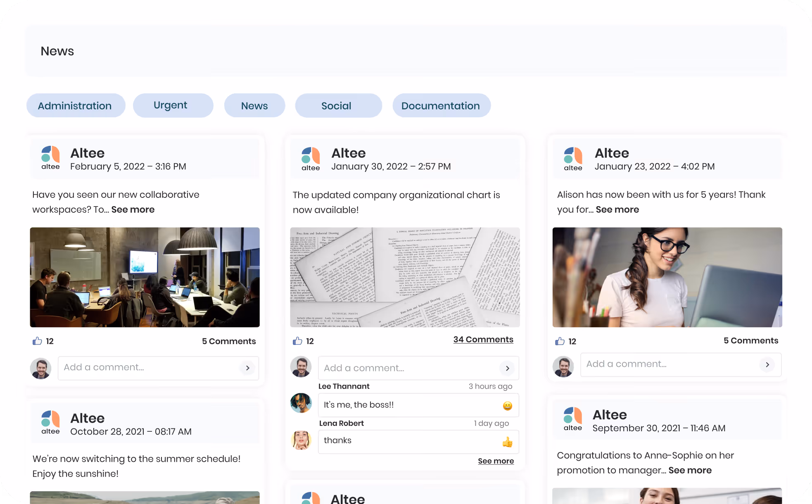
Task: Open 5 Comments on January 23 post
Action: (x=751, y=340)
